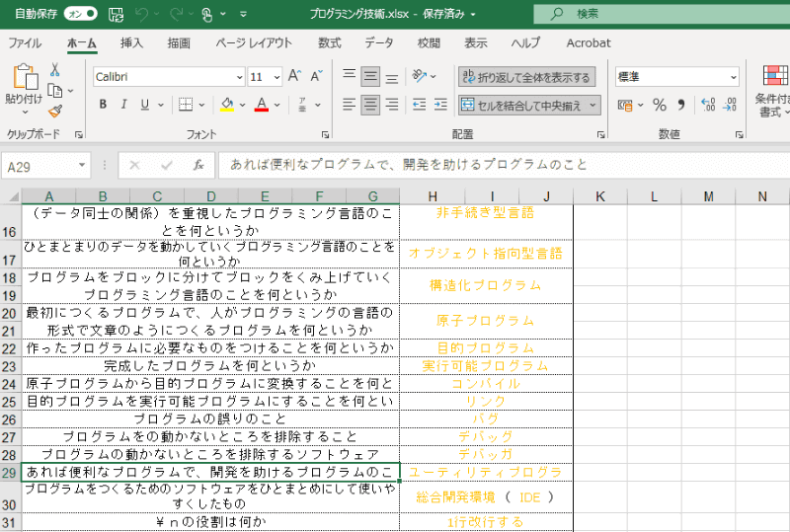Screen dimensions: 790x532
Task: Open the Acrobat tab
Action: (x=588, y=42)
